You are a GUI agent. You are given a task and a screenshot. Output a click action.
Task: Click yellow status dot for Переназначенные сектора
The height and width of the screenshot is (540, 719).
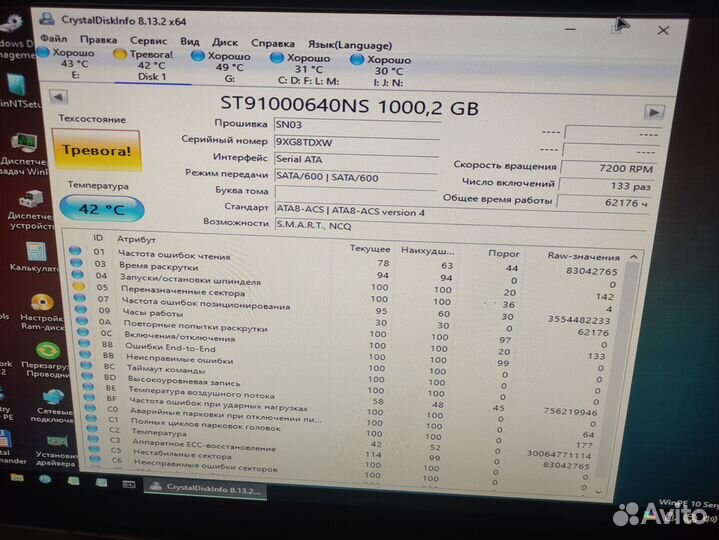(78, 286)
